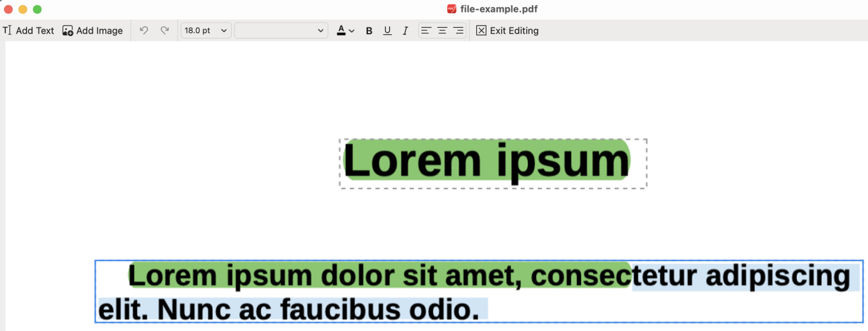Screen dimensions: 868x331
Task: Click the text 'elit. Nunc ac faucibus odio.'
Action: coord(289,309)
